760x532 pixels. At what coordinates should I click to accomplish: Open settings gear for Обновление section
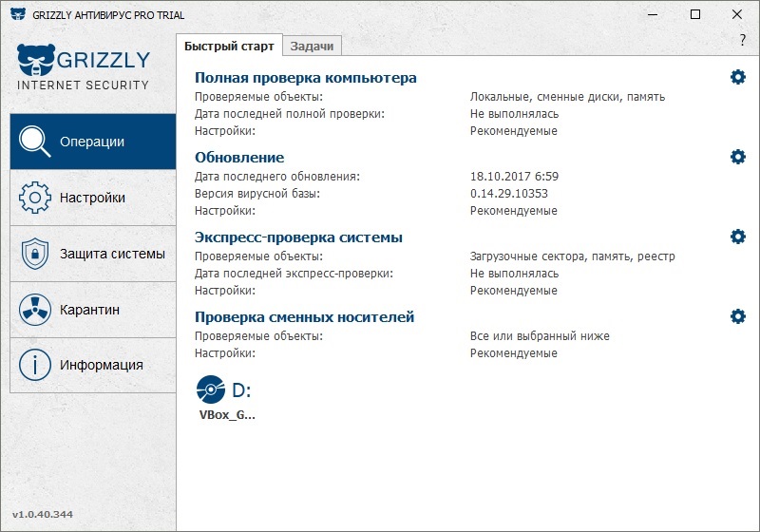[x=738, y=157]
